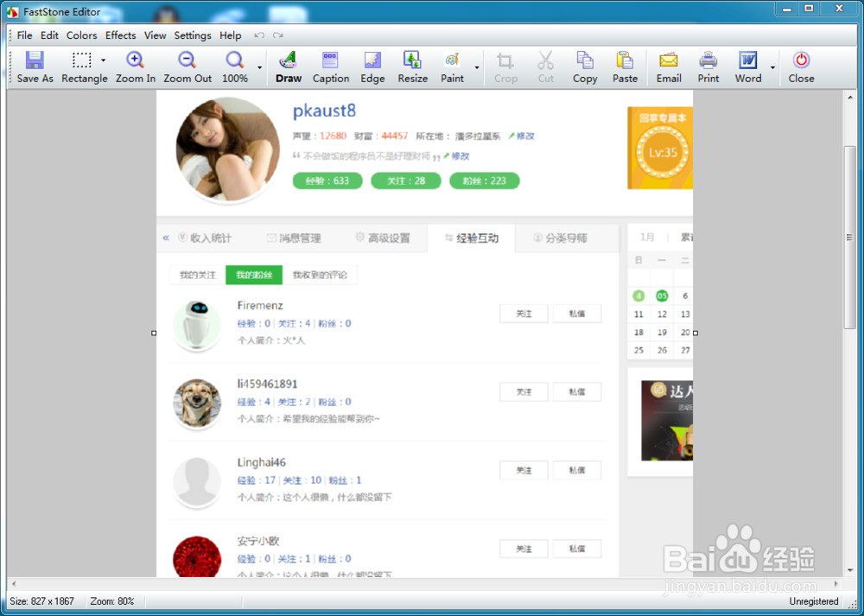This screenshot has height=616, width=864.
Task: Open dropdown arrow next to 100% zoom
Action: click(x=259, y=67)
